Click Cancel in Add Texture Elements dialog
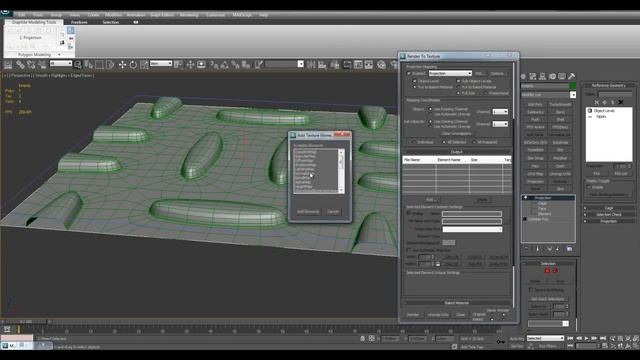Screen dimensions: 640x360 point(333,212)
